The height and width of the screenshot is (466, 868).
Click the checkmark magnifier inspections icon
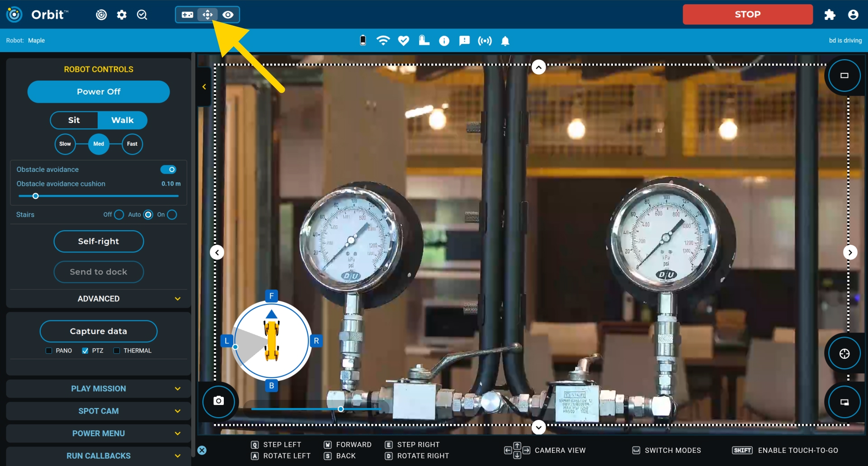(x=142, y=15)
